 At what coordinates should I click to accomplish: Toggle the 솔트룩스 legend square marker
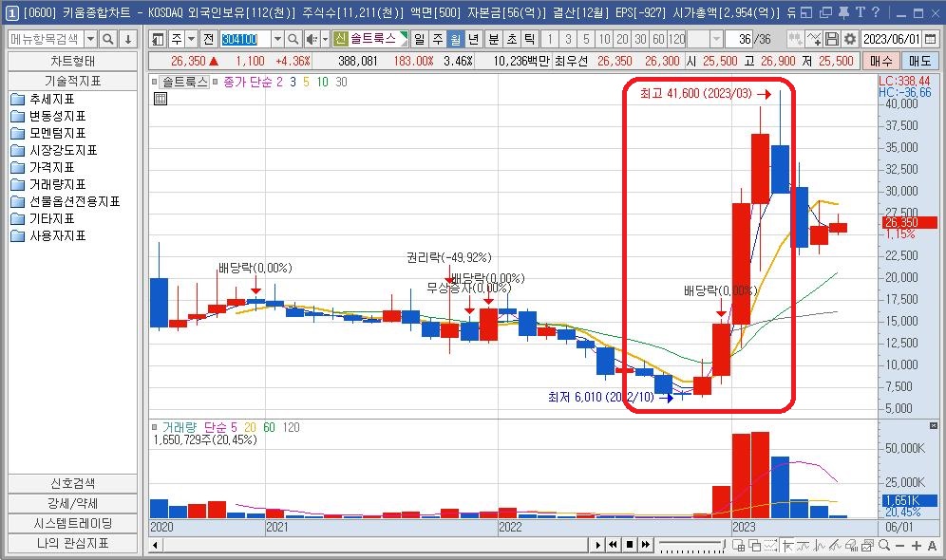pyautogui.click(x=155, y=82)
